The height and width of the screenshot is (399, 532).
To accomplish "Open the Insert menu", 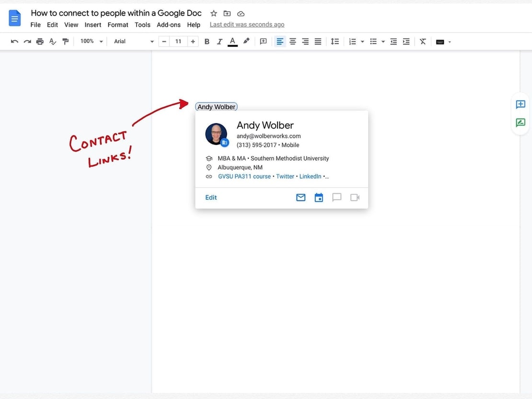I will pyautogui.click(x=93, y=24).
